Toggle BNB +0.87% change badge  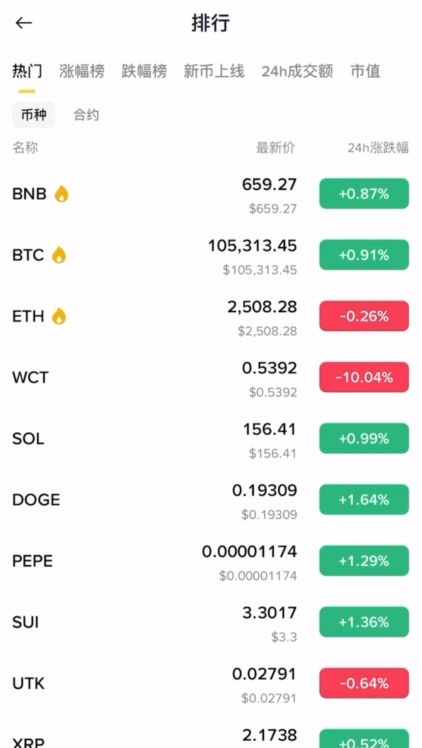point(364,194)
